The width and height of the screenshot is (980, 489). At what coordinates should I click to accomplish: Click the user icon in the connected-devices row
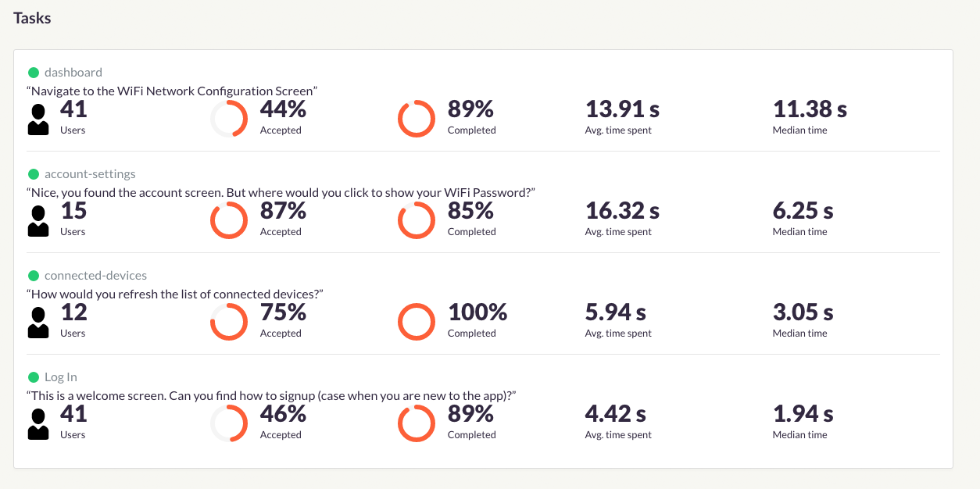(38, 323)
